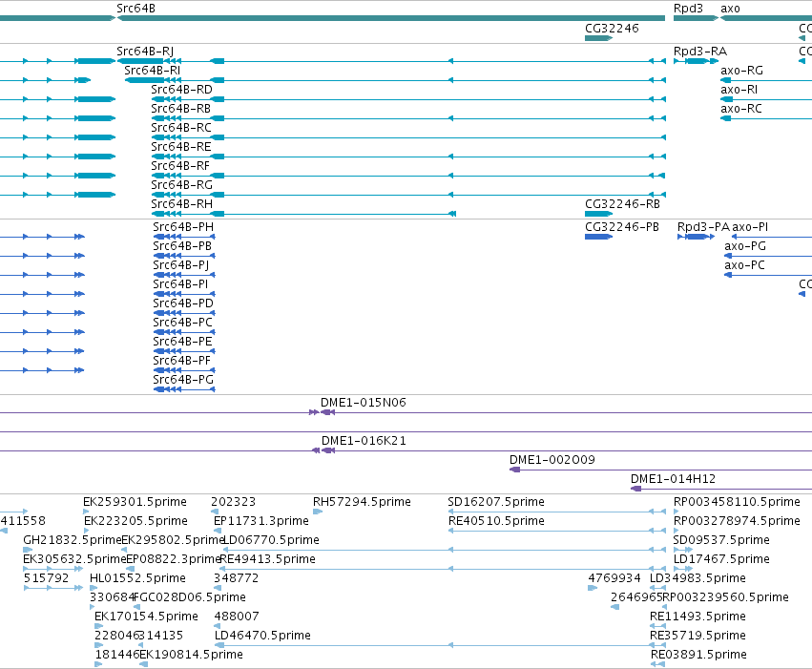Screen dimensions: 812x669
Task: Click the HL01552.5prime EST label
Action: (x=137, y=578)
